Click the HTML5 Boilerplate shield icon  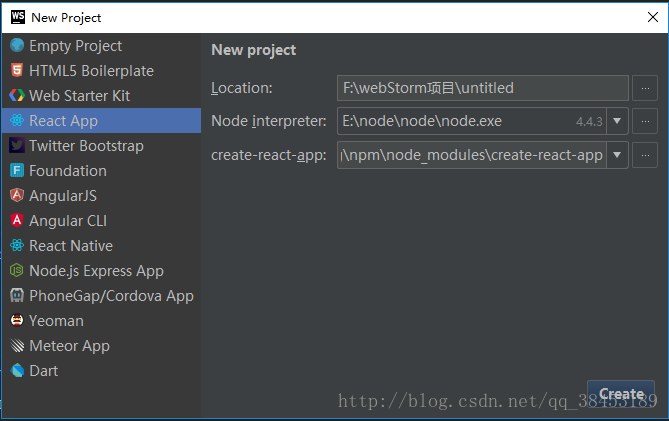click(x=17, y=70)
